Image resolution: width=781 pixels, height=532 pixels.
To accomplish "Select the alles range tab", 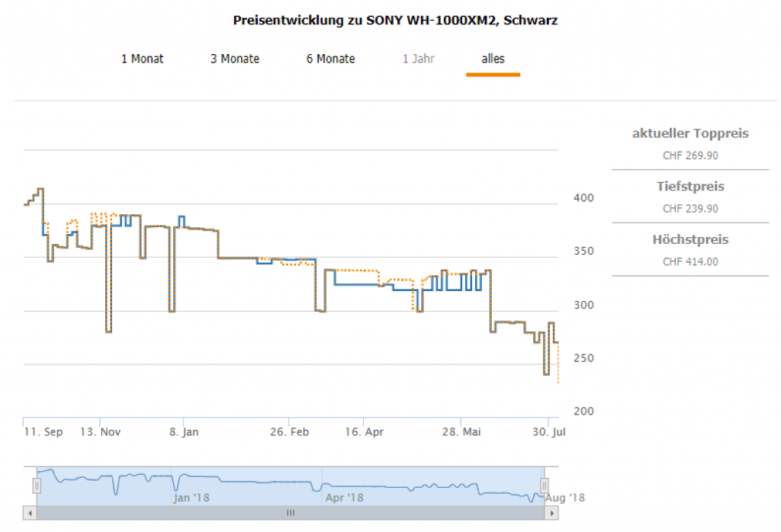I will [493, 59].
